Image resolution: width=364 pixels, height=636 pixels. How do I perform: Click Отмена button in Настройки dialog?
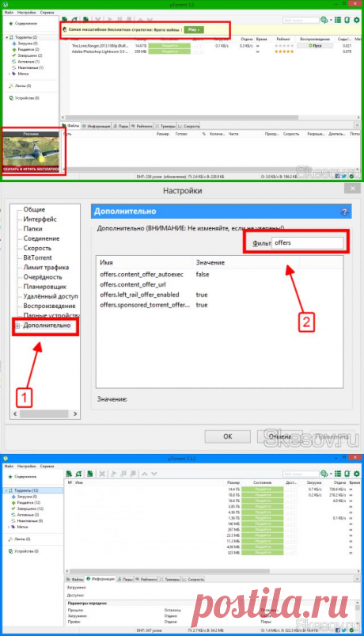pos(279,436)
